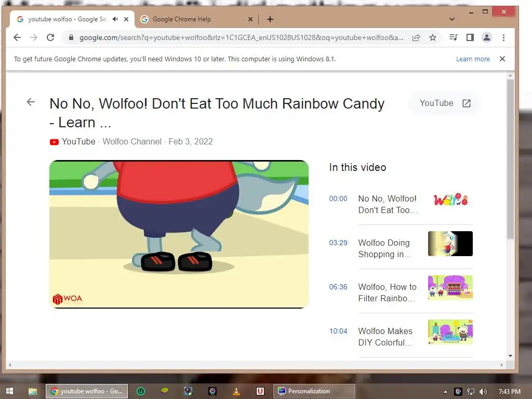Dismiss the Chrome update notification bar
This screenshot has height=399, width=532.
pos(502,59)
